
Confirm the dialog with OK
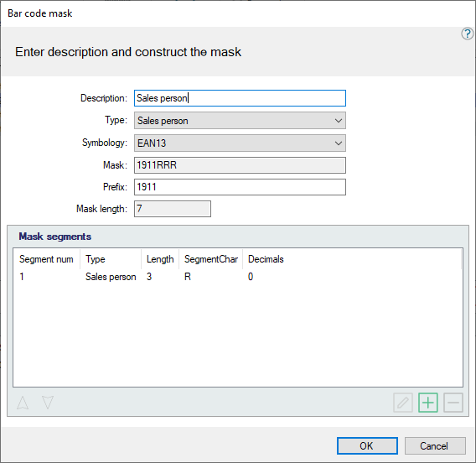(367, 445)
